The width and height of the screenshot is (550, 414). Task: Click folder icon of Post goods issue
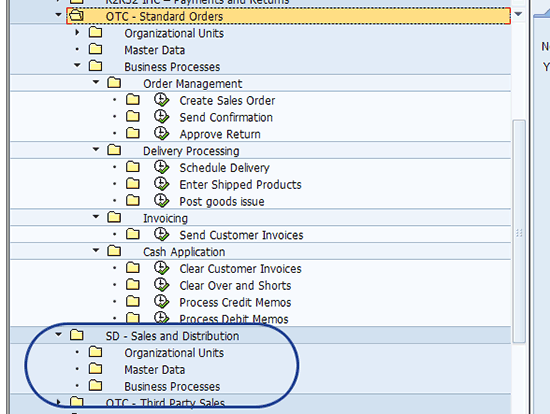(x=133, y=201)
